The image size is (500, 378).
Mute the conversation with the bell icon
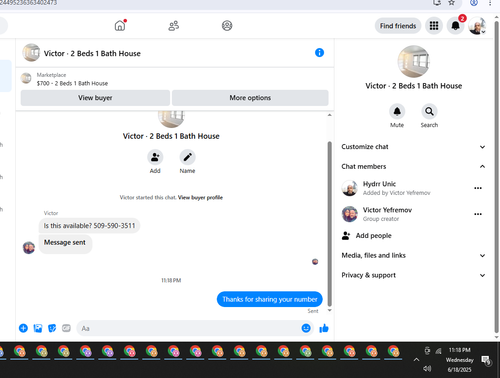(x=397, y=111)
